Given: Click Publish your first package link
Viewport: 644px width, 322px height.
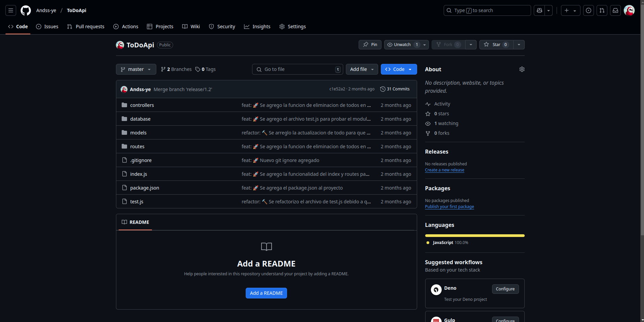Looking at the screenshot, I should tap(449, 207).
